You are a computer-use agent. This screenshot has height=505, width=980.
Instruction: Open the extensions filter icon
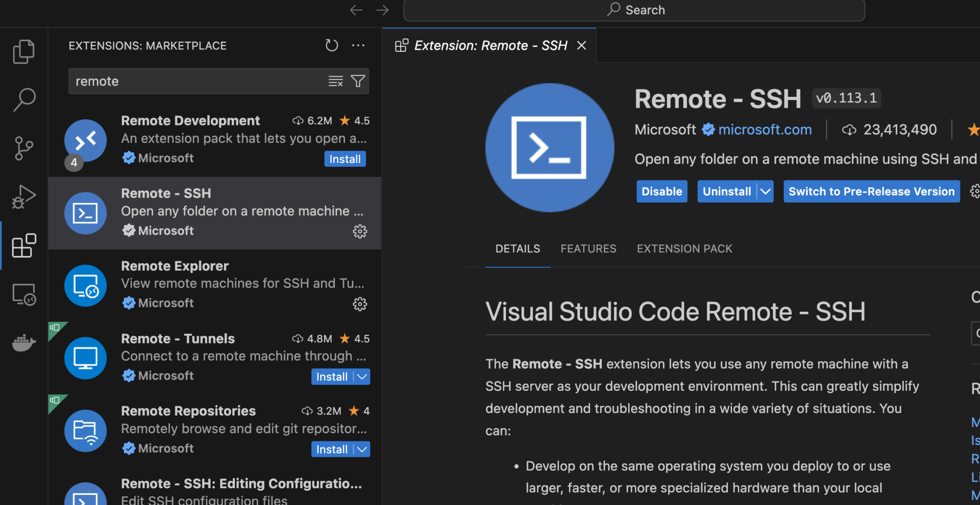coord(358,81)
